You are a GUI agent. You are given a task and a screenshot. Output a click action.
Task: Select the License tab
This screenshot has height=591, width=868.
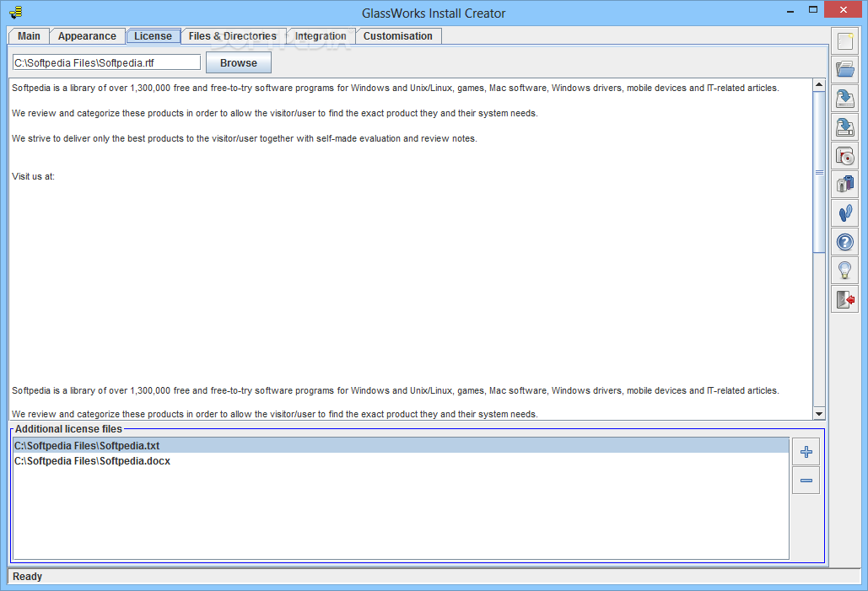(153, 36)
